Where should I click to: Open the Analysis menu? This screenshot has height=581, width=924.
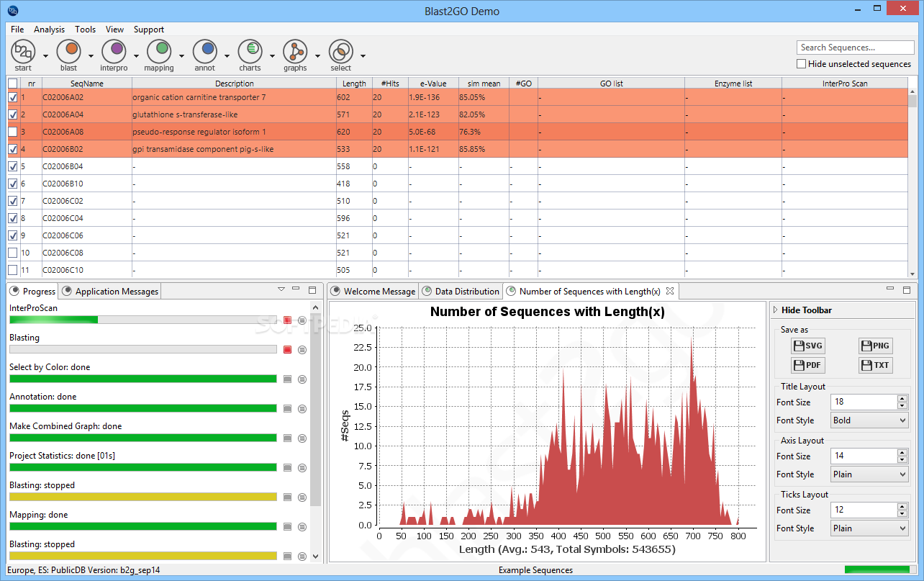[49, 30]
